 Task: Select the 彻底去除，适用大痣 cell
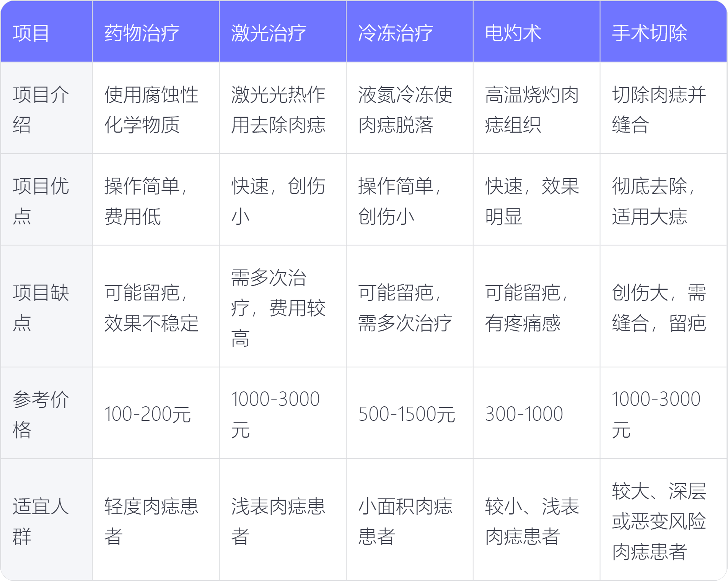click(653, 201)
